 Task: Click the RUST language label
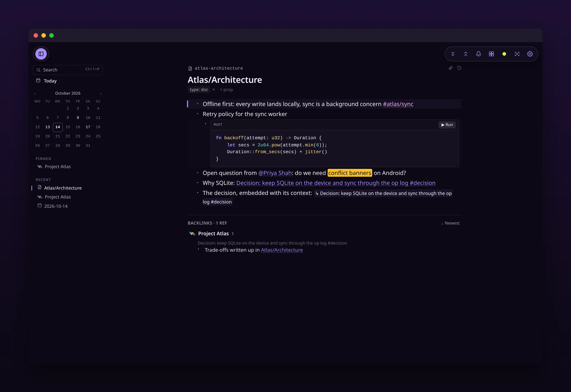coord(218,125)
